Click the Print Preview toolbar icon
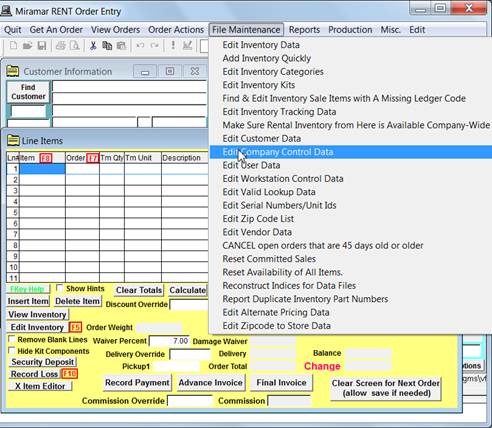Image resolution: width=492 pixels, height=428 pixels. point(75,45)
